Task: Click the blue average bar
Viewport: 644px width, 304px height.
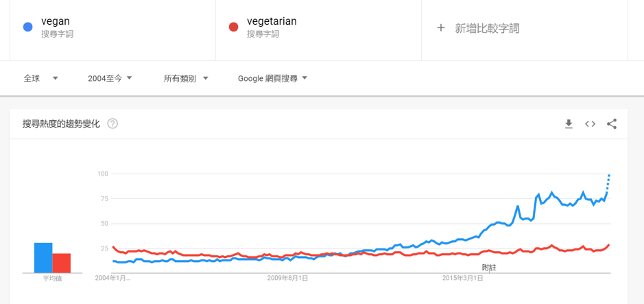Action: pyautogui.click(x=43, y=258)
